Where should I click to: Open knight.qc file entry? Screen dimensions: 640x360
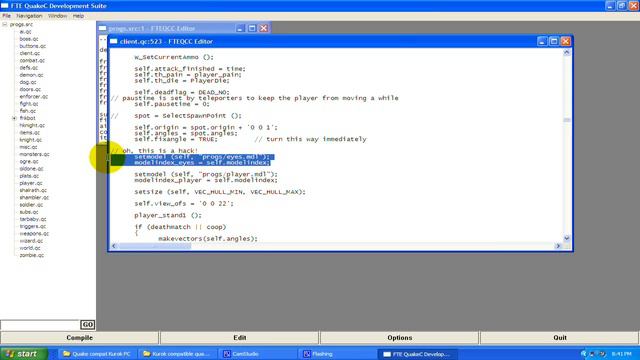pyautogui.click(x=31, y=140)
